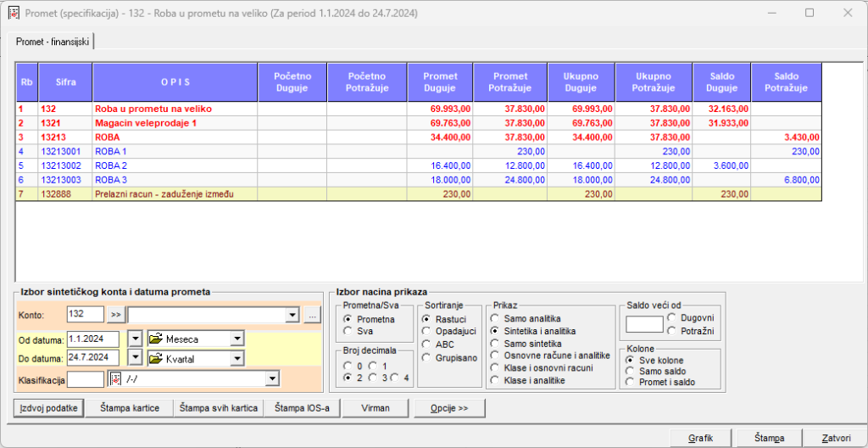Image resolution: width=868 pixels, height=448 pixels.
Task: Expand the Klasifikacija dropdown arrow
Action: 271,379
